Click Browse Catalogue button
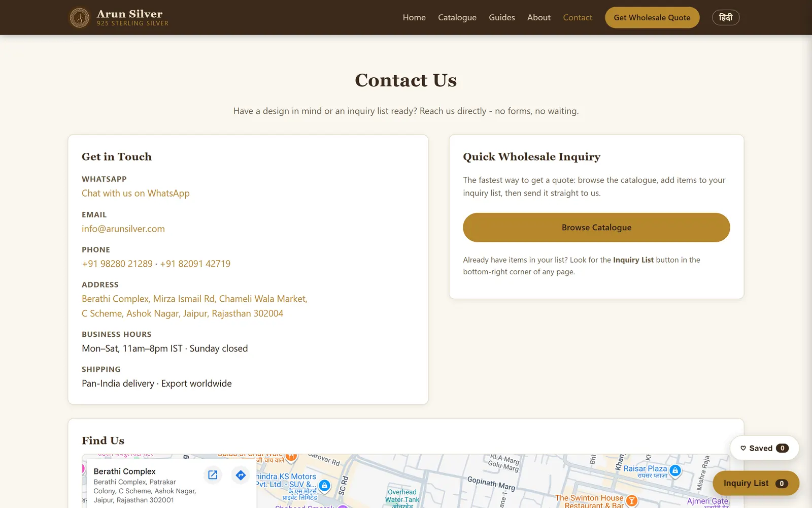Viewport: 812px width, 508px height. (x=596, y=228)
